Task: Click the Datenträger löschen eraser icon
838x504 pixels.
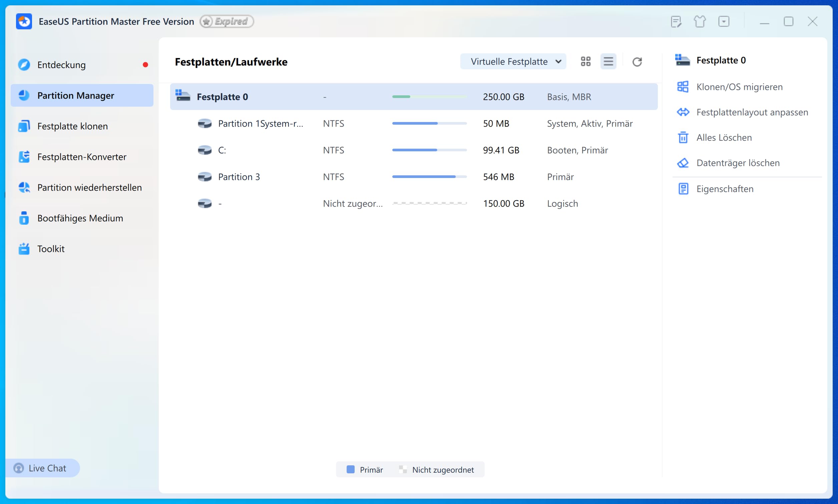Action: point(683,163)
